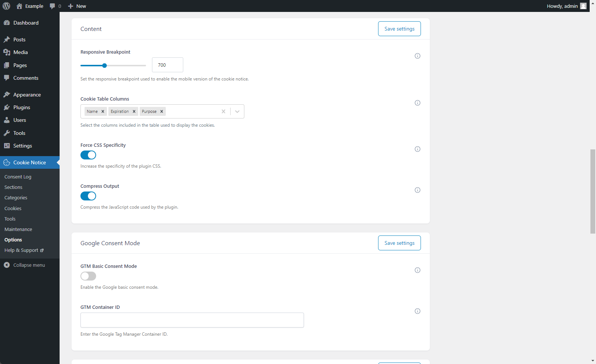Save the Google Consent Mode settings
The width and height of the screenshot is (596, 364).
(x=399, y=243)
